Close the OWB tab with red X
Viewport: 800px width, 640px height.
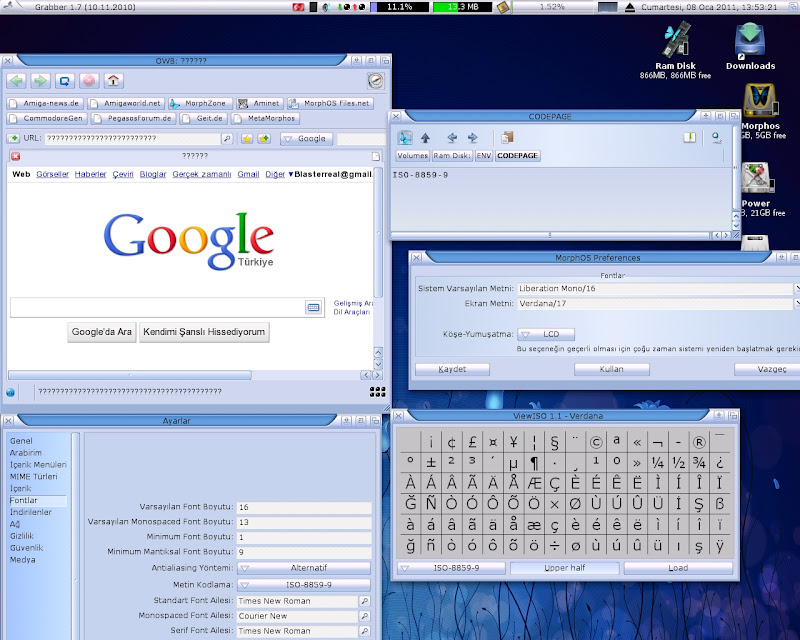click(16, 156)
